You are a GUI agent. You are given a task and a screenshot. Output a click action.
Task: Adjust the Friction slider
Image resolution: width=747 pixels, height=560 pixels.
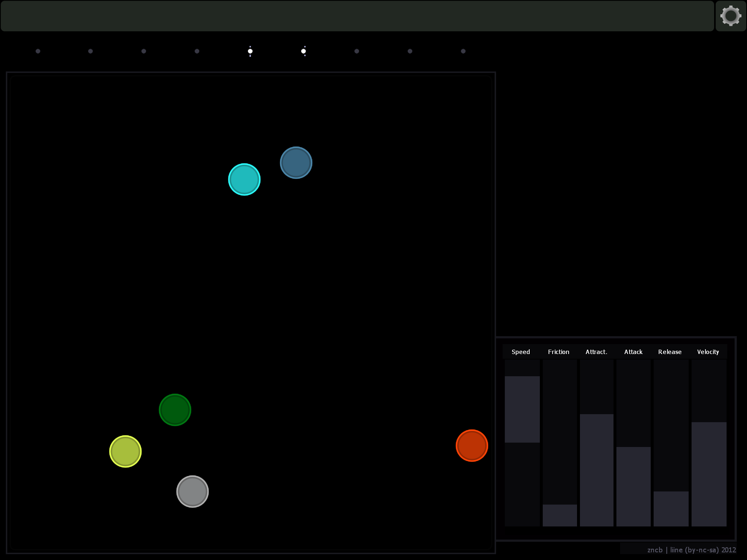(560, 443)
